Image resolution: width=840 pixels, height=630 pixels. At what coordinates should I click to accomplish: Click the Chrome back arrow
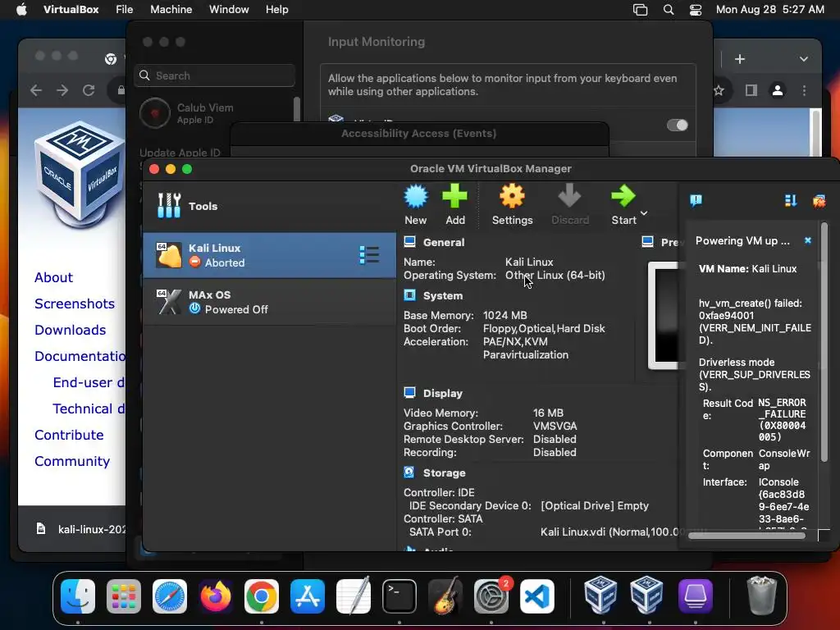(36, 90)
